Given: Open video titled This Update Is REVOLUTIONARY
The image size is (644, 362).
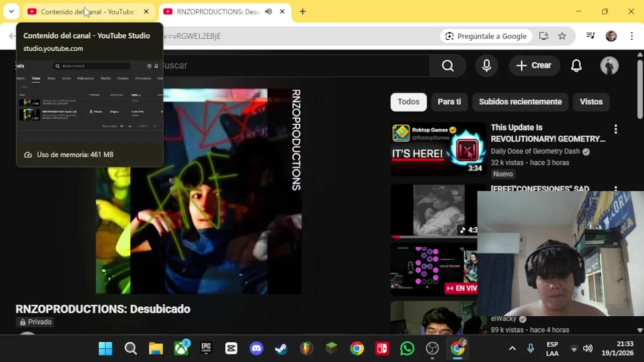Looking at the screenshot, I should (x=548, y=133).
